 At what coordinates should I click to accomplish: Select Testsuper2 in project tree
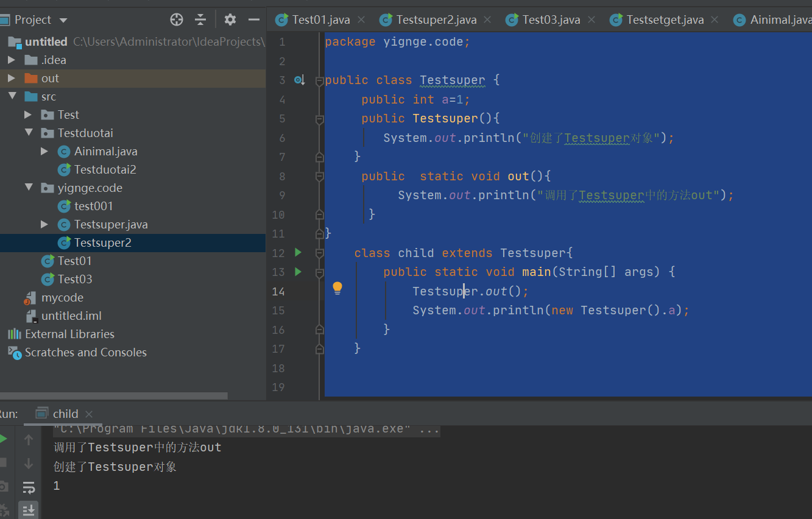102,242
